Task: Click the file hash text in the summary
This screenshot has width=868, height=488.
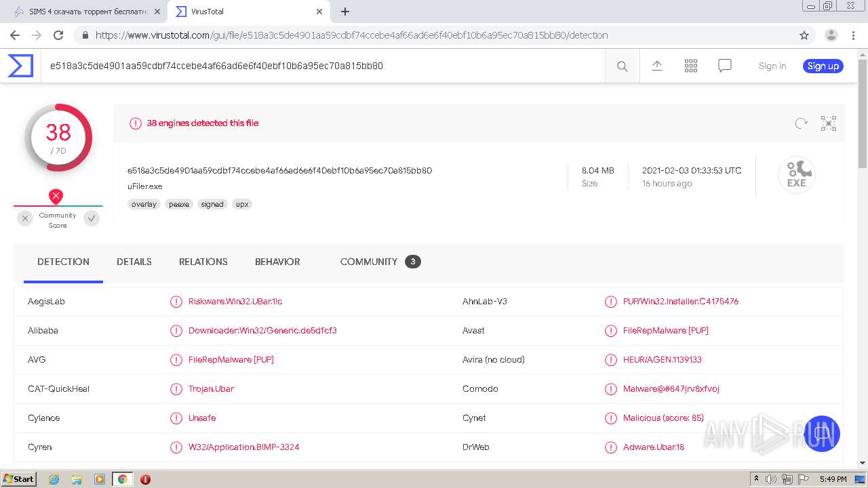Action: [x=279, y=170]
